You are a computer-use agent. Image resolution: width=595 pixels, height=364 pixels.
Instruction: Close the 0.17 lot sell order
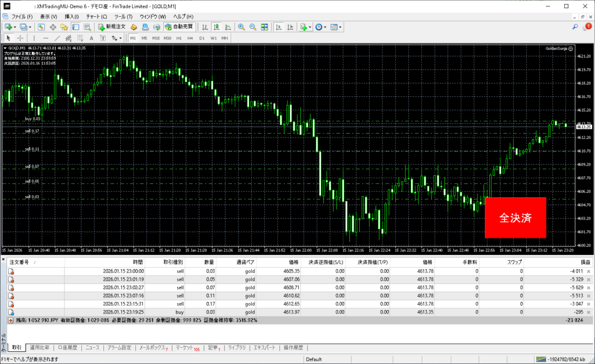[x=589, y=304]
